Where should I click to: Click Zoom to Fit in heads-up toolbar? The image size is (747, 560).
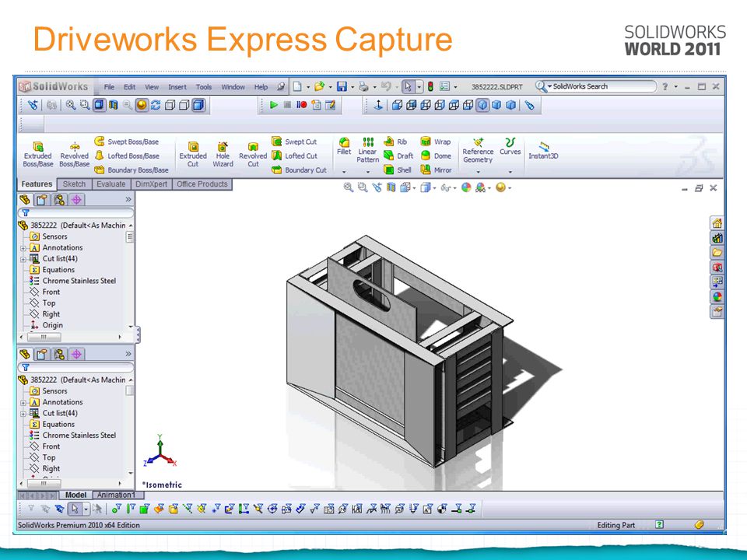(349, 187)
